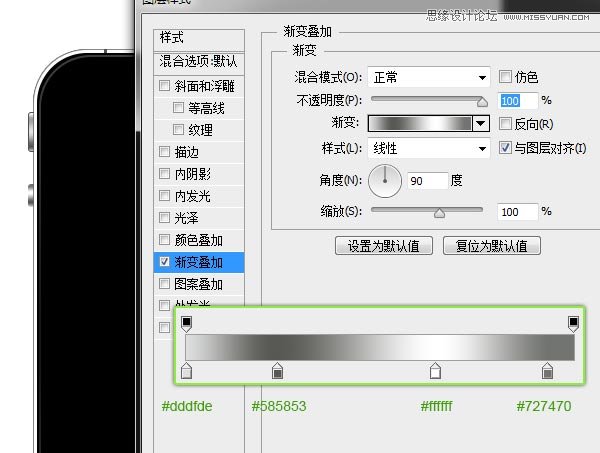The image size is (600, 453).
Task: Tick the 纹理 checkbox
Action: 178,129
